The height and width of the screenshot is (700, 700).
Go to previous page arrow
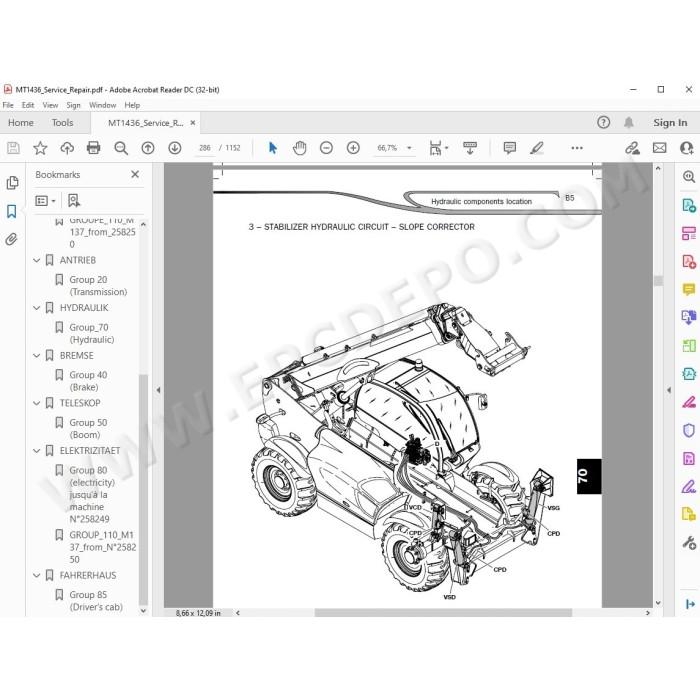coord(148,148)
